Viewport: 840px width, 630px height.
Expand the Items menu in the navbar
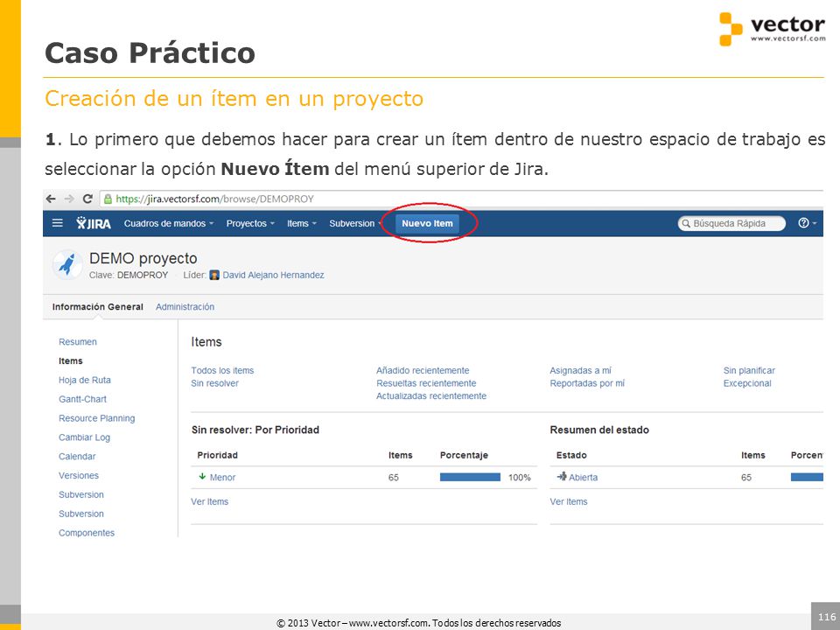click(302, 223)
